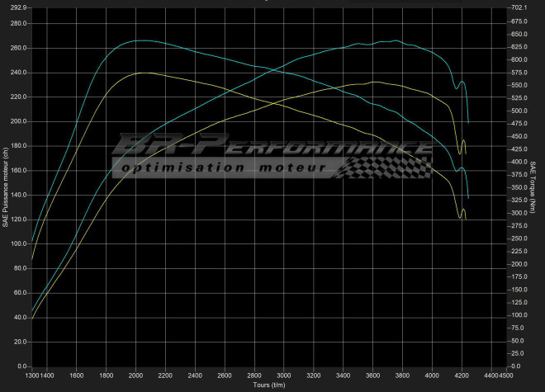Click the 0.0 label on left power axis
The image size is (545, 392).
coord(21,366)
